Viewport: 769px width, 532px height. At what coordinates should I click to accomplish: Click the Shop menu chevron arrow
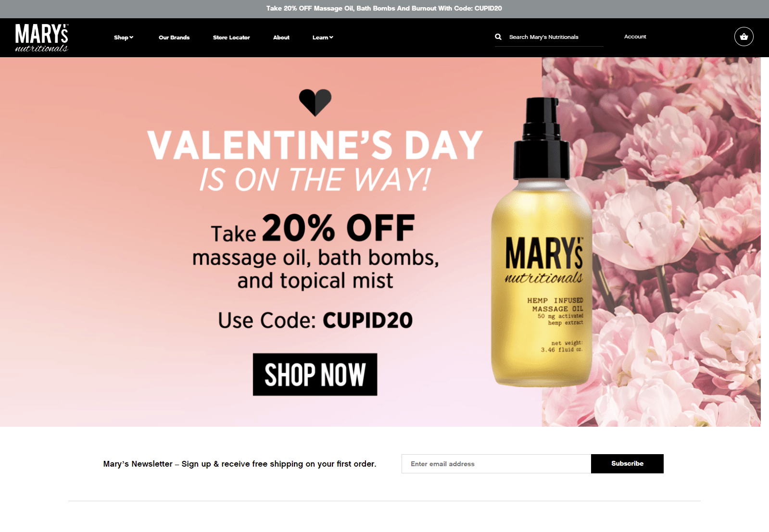coord(131,37)
